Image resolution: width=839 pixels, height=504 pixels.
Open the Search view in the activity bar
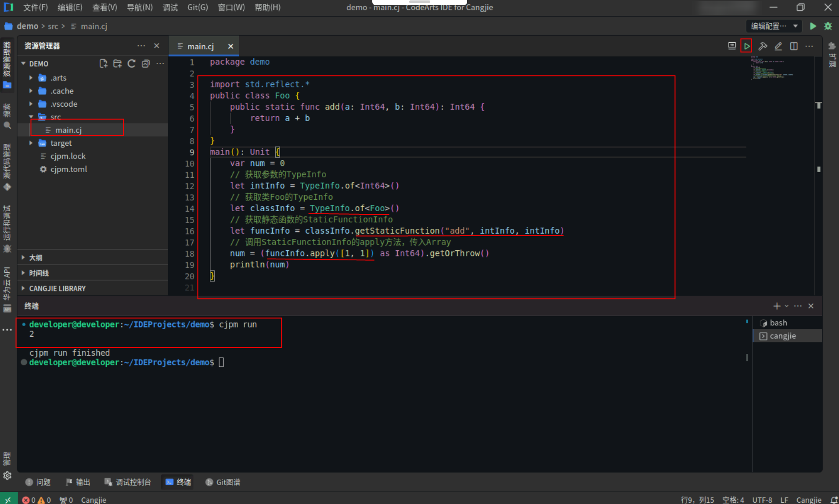point(7,116)
